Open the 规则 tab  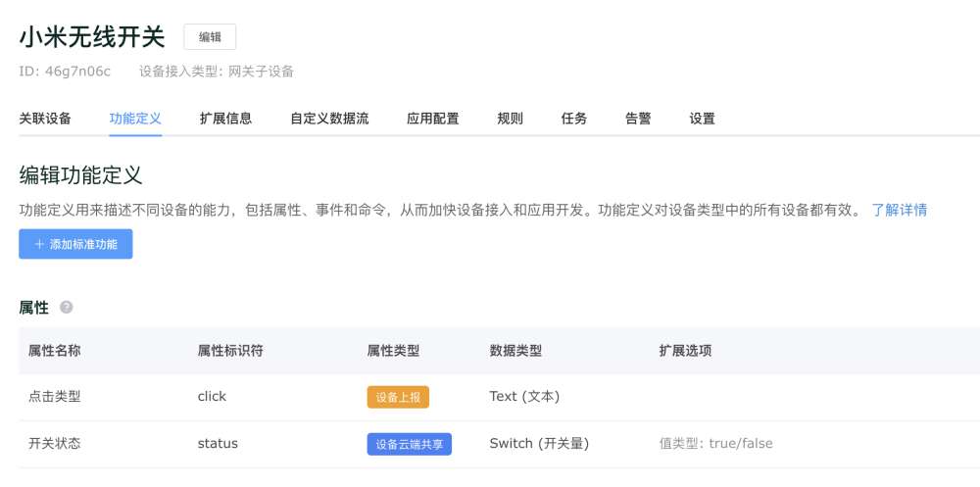click(x=510, y=119)
